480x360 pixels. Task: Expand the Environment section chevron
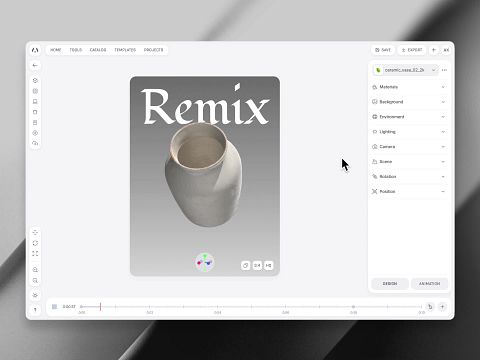coord(443,117)
